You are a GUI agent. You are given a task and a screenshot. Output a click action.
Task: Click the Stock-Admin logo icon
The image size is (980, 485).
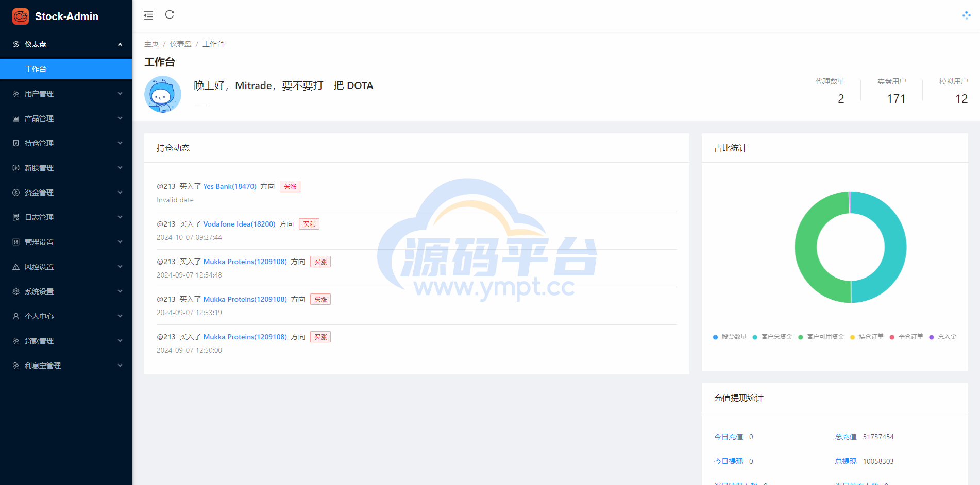point(21,16)
